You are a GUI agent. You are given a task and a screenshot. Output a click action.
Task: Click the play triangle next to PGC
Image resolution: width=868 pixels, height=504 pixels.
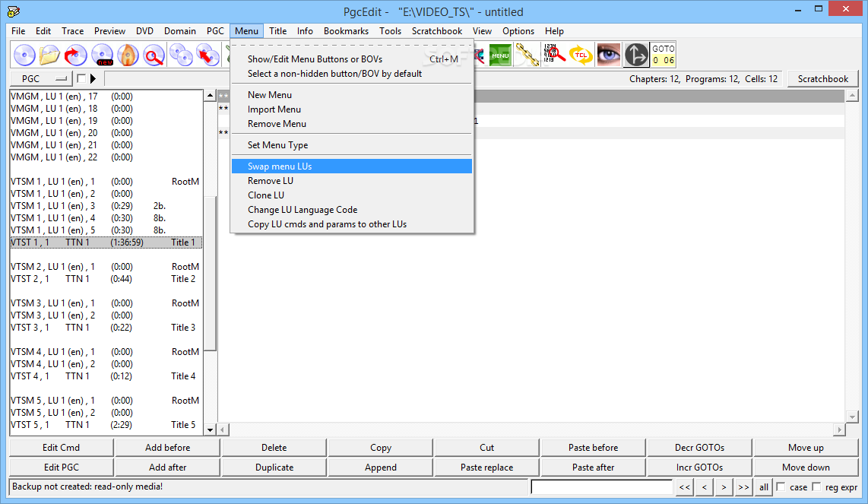pos(93,78)
